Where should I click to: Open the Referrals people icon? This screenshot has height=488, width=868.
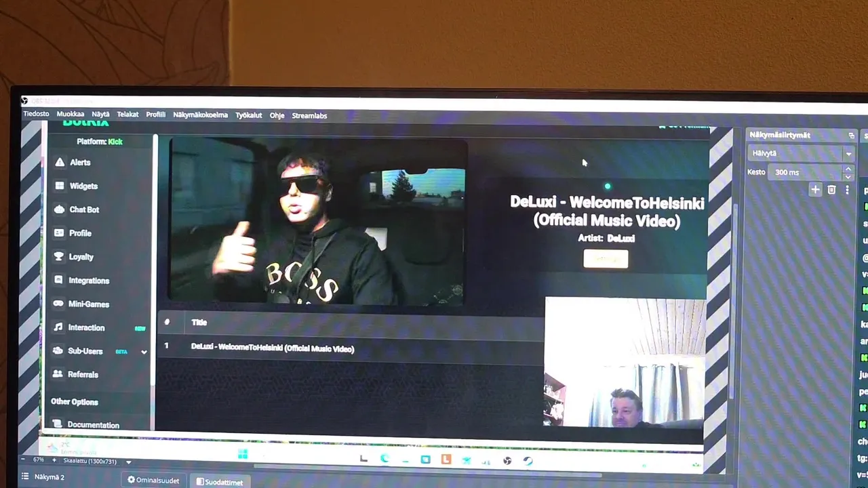[58, 374]
